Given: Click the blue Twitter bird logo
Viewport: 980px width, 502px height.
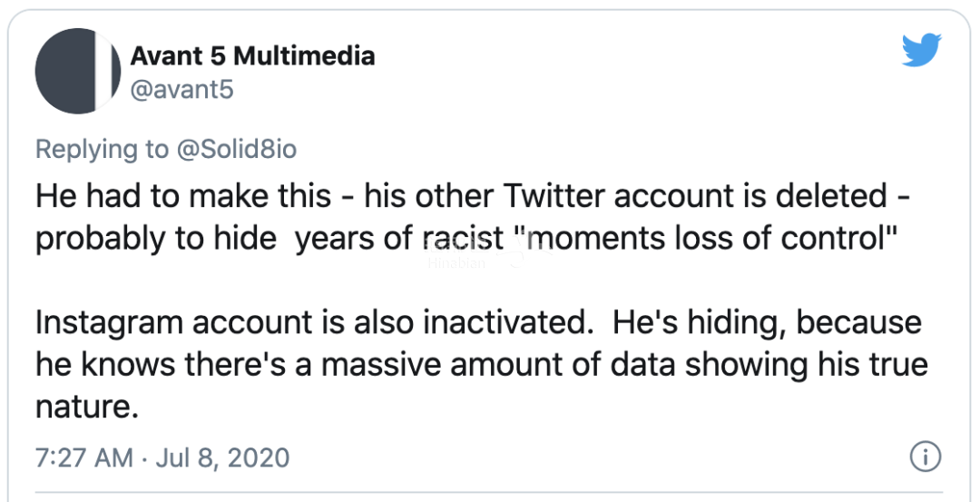Looking at the screenshot, I should pos(922,50).
